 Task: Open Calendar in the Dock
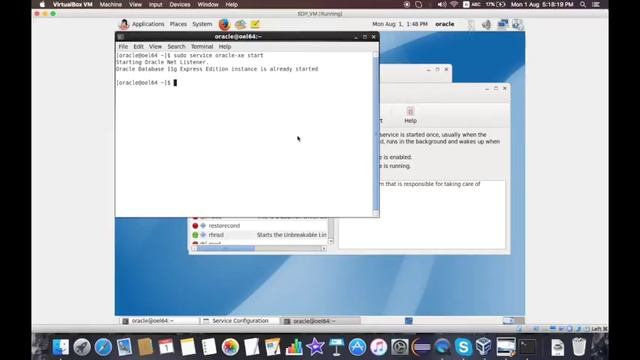[166, 347]
